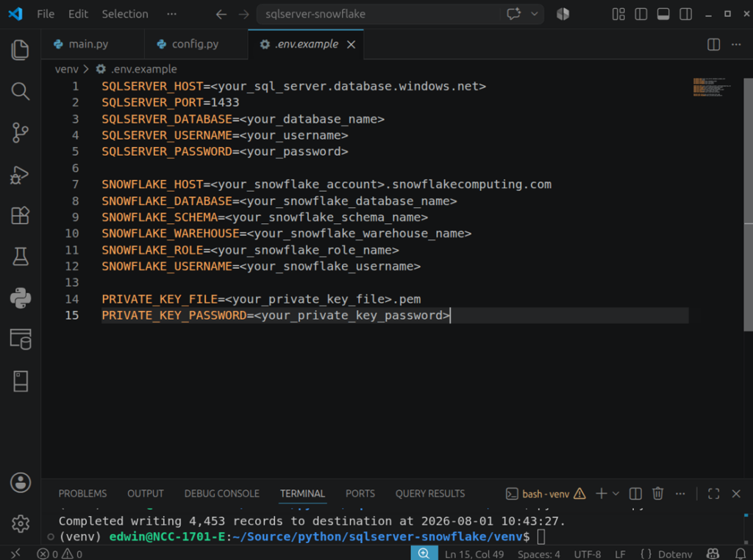Switch to the main.py tab
The width and height of the screenshot is (753, 560).
click(93, 44)
